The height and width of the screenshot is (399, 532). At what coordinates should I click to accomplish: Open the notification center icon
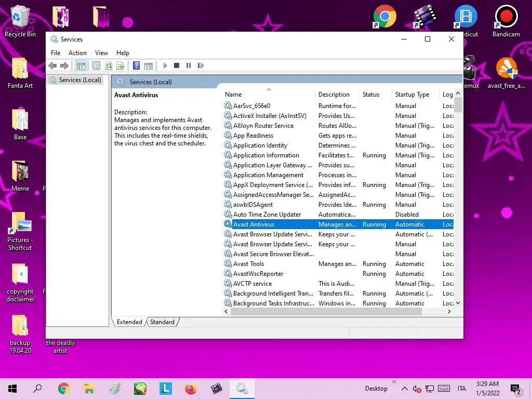[516, 389]
